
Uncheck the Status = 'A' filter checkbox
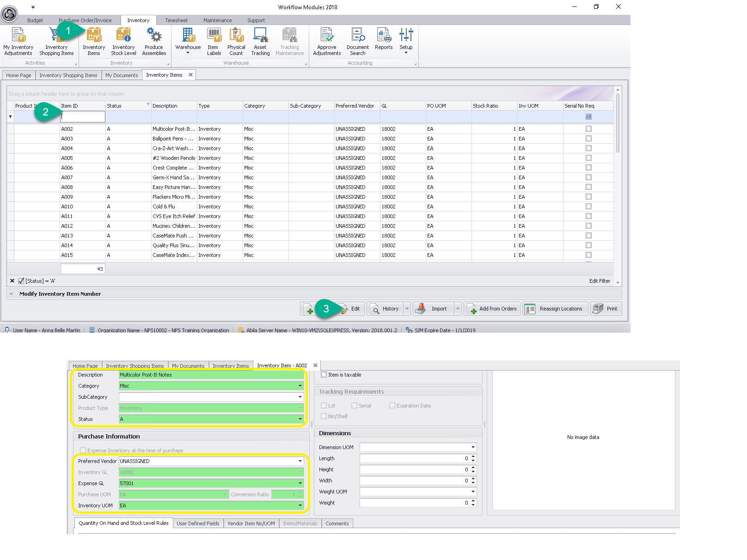tap(21, 281)
